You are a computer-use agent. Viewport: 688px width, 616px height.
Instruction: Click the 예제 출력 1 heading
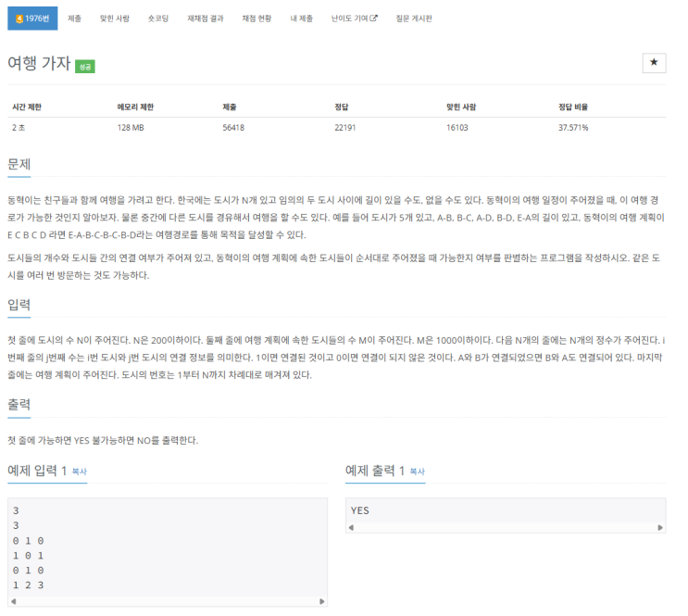click(375, 471)
